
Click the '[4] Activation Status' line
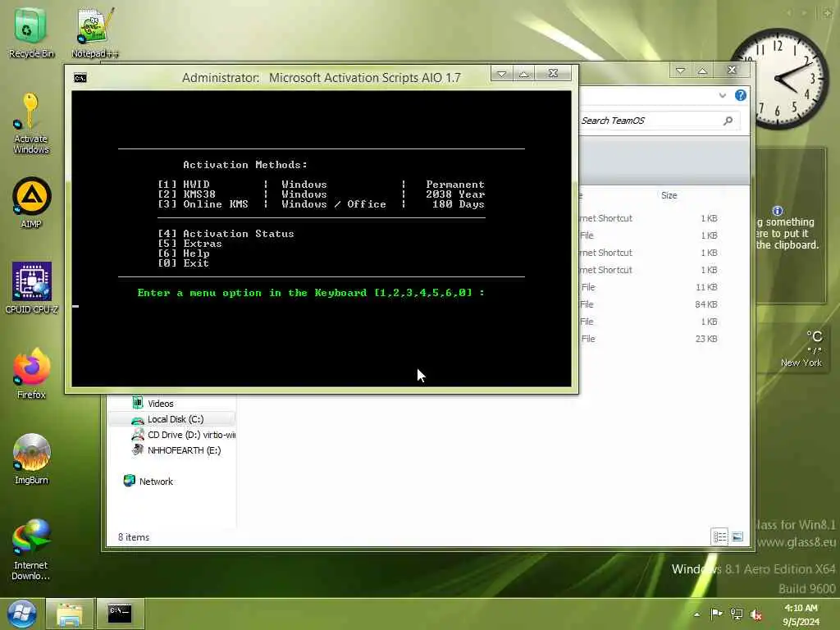click(226, 234)
